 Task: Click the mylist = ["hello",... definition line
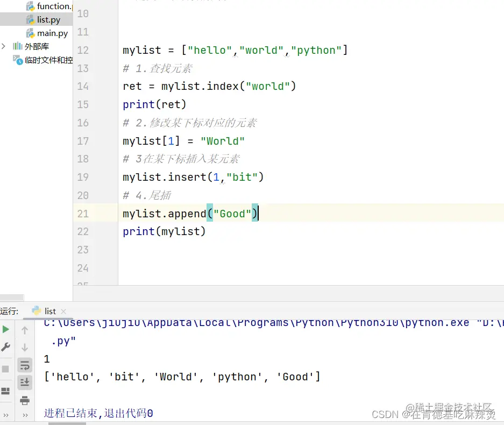(x=235, y=50)
